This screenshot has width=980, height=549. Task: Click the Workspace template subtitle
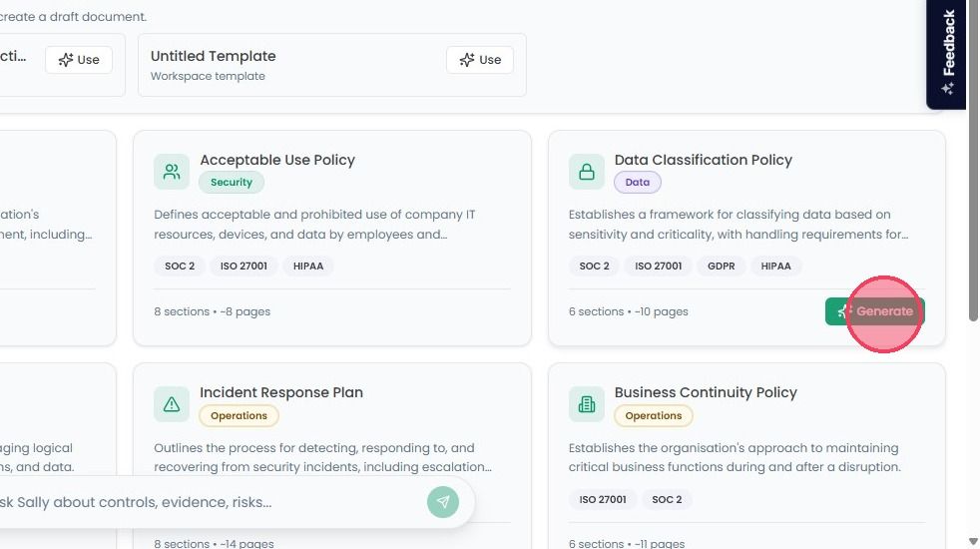point(208,76)
